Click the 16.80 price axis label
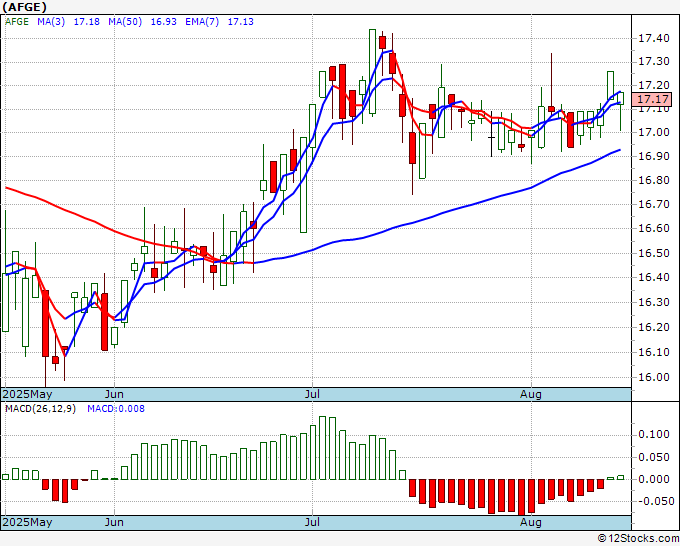Viewport: 680px width, 546px height. (654, 180)
